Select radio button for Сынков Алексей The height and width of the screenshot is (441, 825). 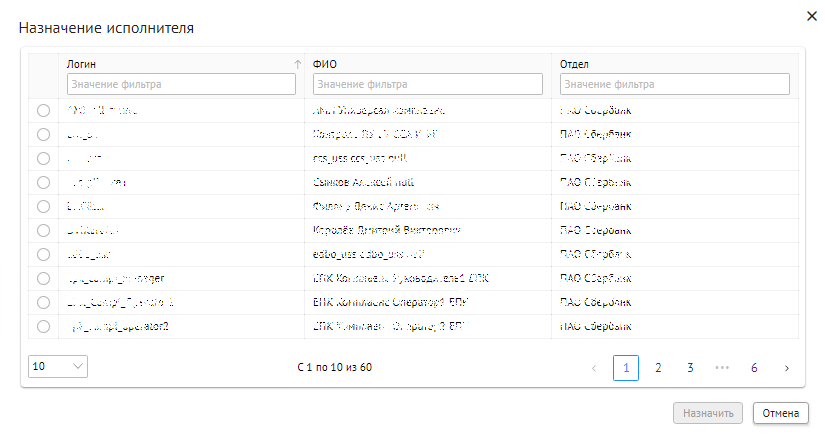click(x=43, y=182)
